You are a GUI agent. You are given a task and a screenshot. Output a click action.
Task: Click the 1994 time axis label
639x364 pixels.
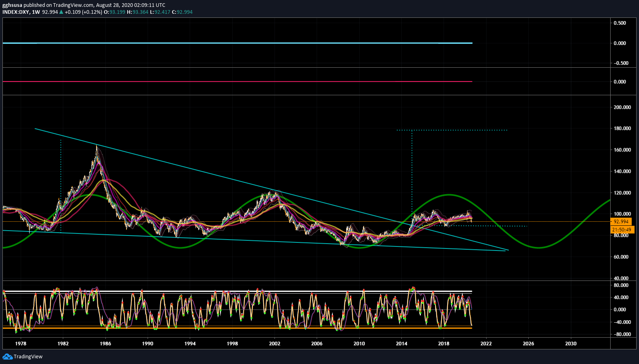pyautogui.click(x=190, y=344)
